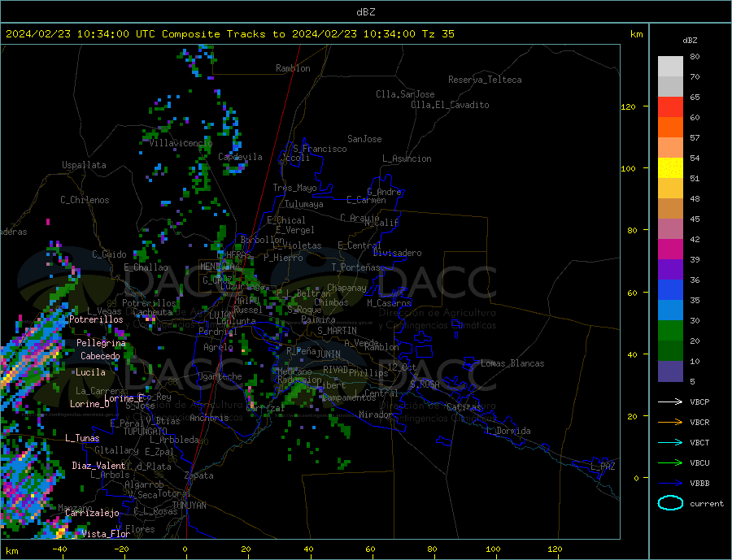732x560 pixels.
Task: Click the 'Lomas_Blancas' map label
Action: (x=512, y=363)
